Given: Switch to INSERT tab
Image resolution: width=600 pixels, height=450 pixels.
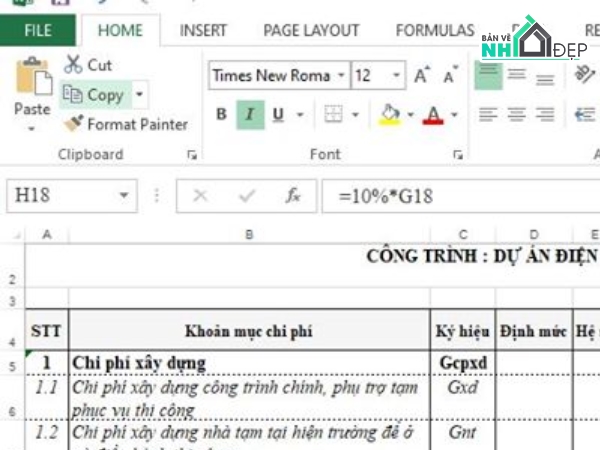Looking at the screenshot, I should click(203, 30).
